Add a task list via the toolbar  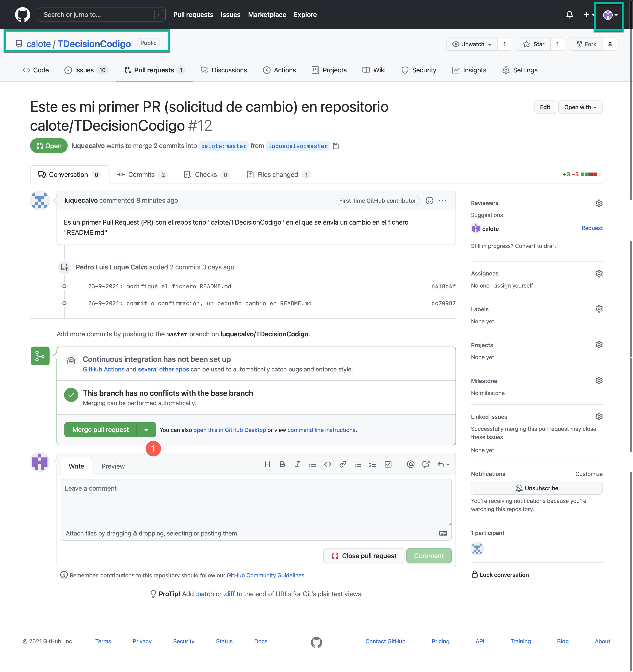coord(388,464)
